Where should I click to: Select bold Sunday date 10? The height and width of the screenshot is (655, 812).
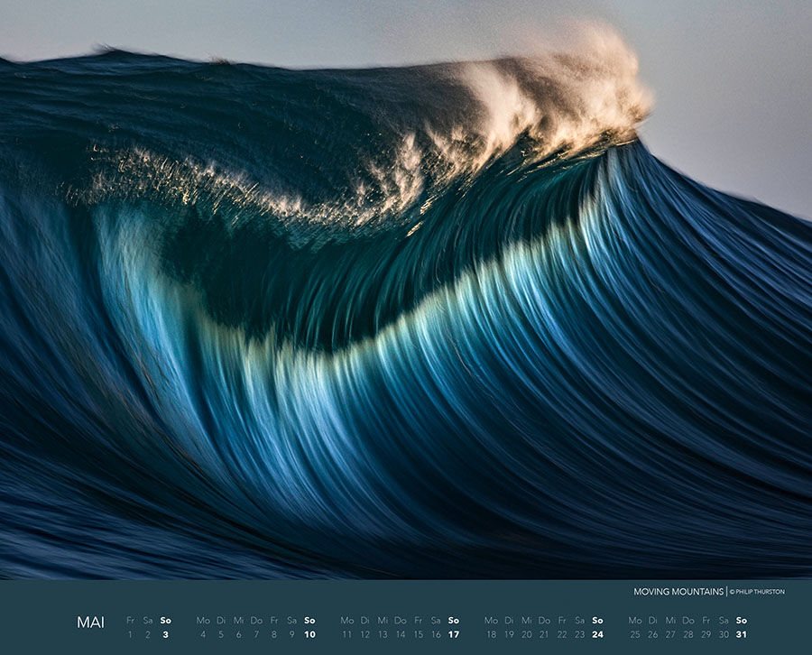(x=309, y=634)
